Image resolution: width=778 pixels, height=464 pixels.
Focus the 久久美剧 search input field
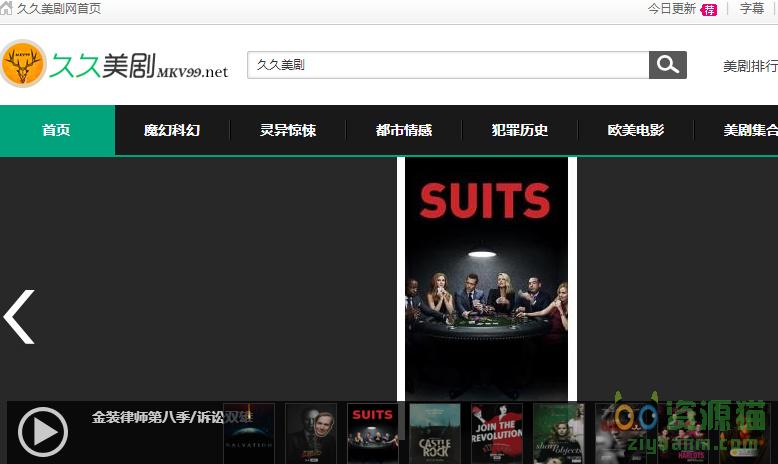448,65
